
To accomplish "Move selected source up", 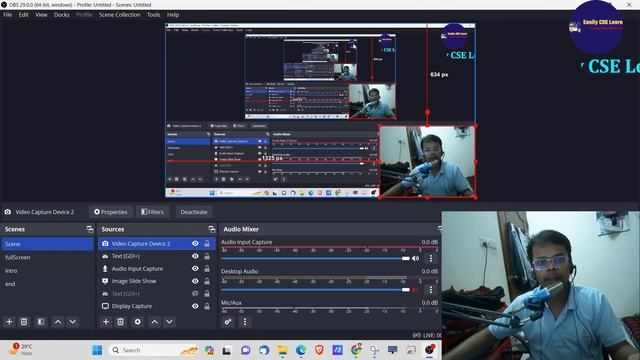I will [x=155, y=322].
